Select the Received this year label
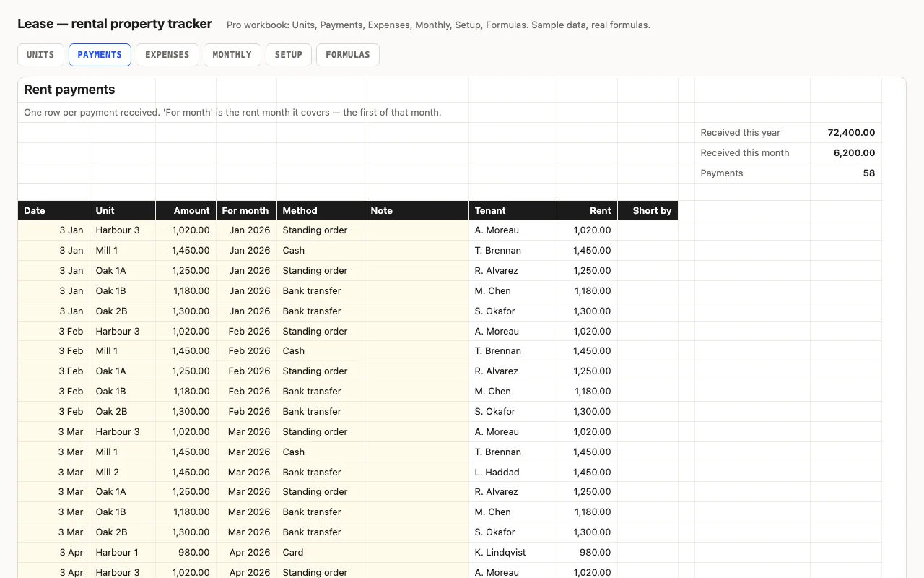 pos(741,133)
